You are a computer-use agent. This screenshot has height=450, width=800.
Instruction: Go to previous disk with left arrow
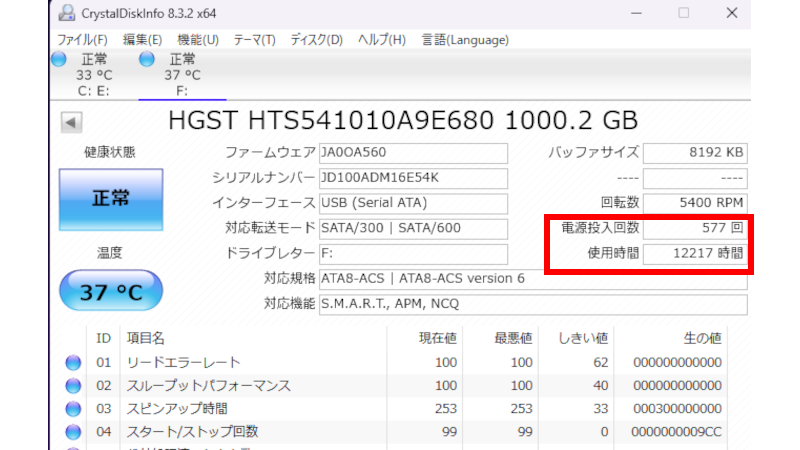coord(71,122)
